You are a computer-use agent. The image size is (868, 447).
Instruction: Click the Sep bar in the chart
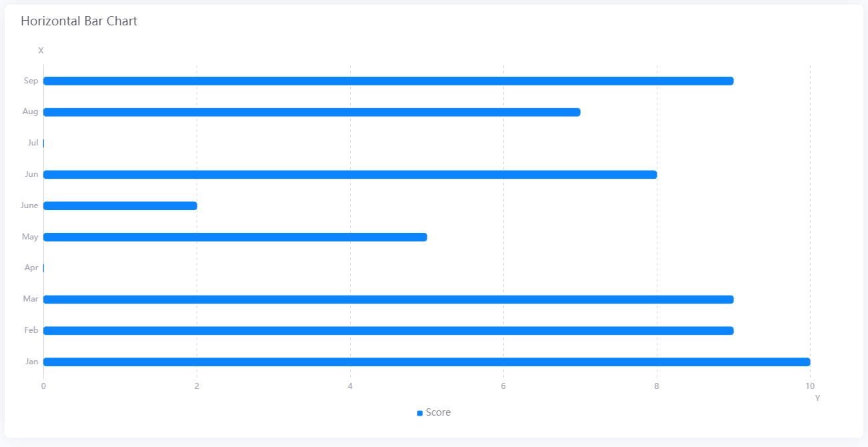[388, 81]
